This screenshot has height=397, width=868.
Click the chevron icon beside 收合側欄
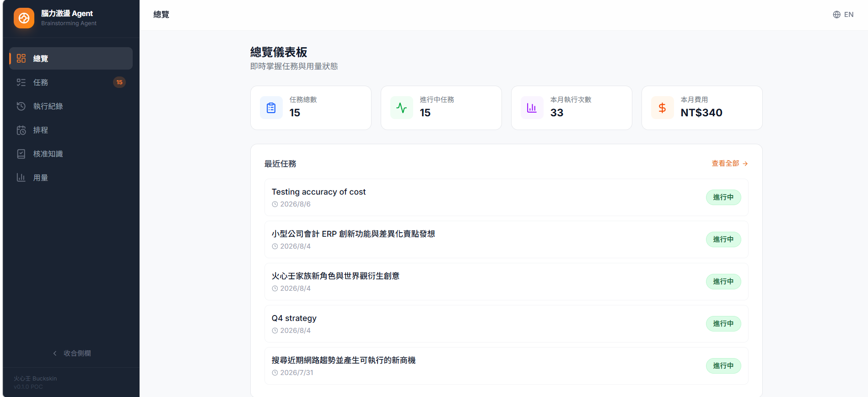tap(55, 353)
